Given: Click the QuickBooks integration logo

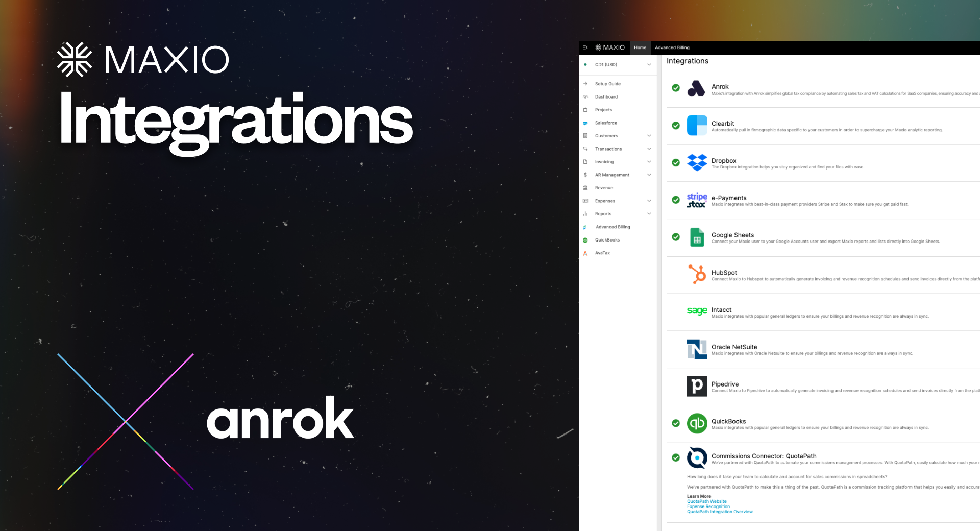Looking at the screenshot, I should tap(697, 424).
